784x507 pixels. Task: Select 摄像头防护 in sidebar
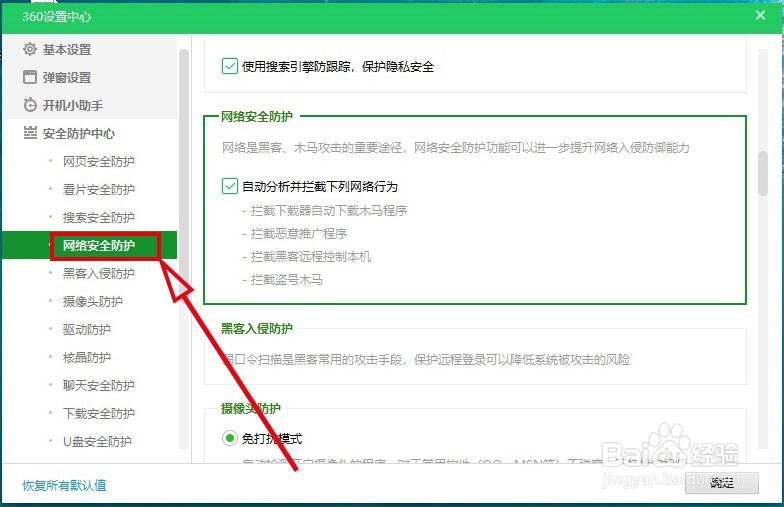click(x=92, y=302)
